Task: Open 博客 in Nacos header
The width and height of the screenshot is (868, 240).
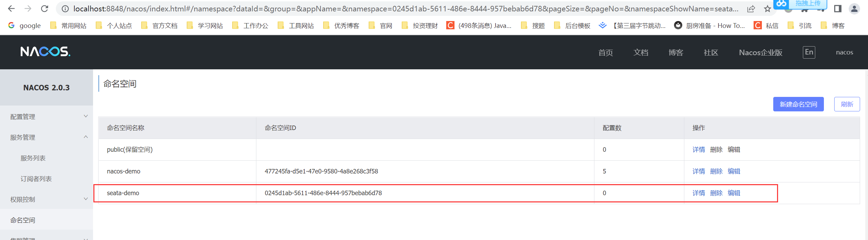Action: 676,52
